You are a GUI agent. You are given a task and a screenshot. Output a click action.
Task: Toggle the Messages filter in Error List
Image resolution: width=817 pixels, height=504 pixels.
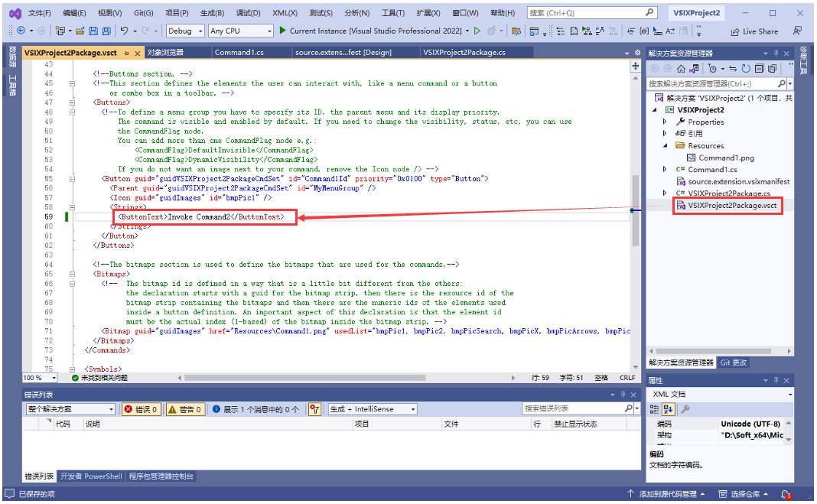tap(256, 409)
